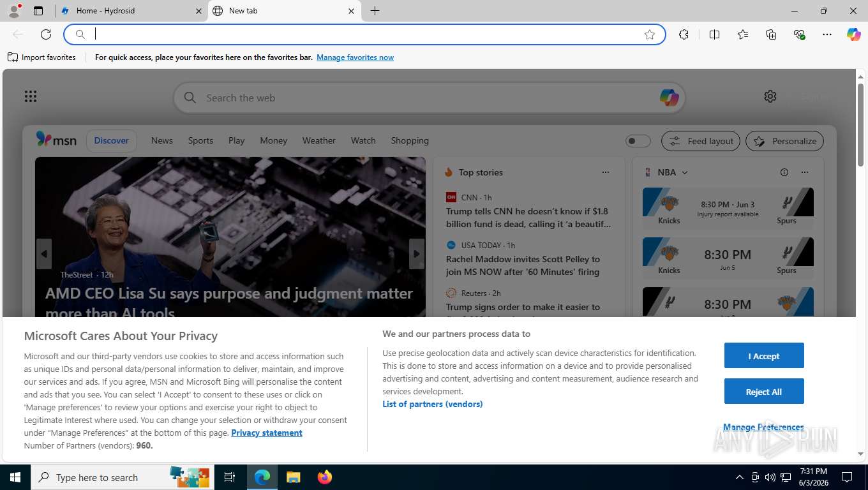Close the Home - Hydrosid tab
Viewport: 868px width, 490px height.
[x=198, y=11]
